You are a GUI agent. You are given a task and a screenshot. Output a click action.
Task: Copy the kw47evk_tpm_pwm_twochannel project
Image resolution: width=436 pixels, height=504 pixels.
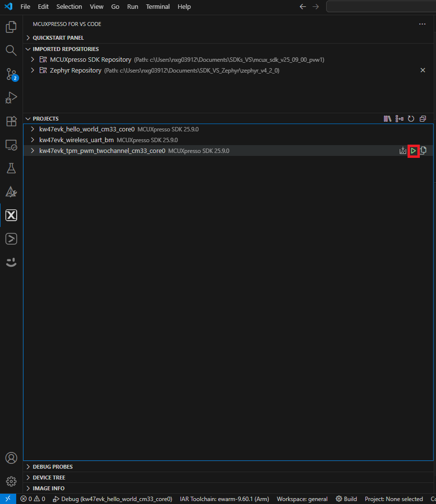pyautogui.click(x=423, y=151)
